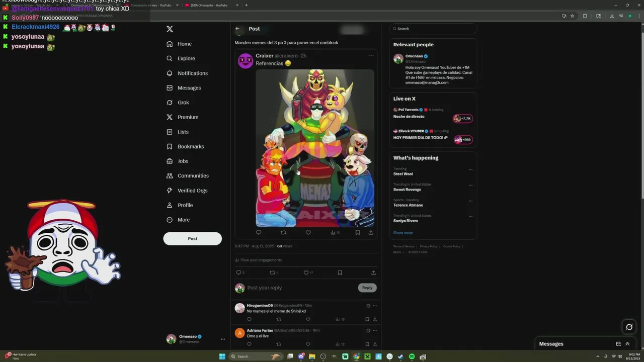
Task: Open the Windows Start menu
Action: point(222,356)
